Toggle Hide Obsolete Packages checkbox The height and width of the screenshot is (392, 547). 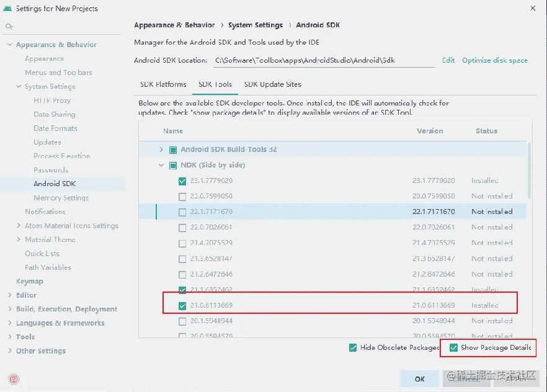pyautogui.click(x=353, y=348)
